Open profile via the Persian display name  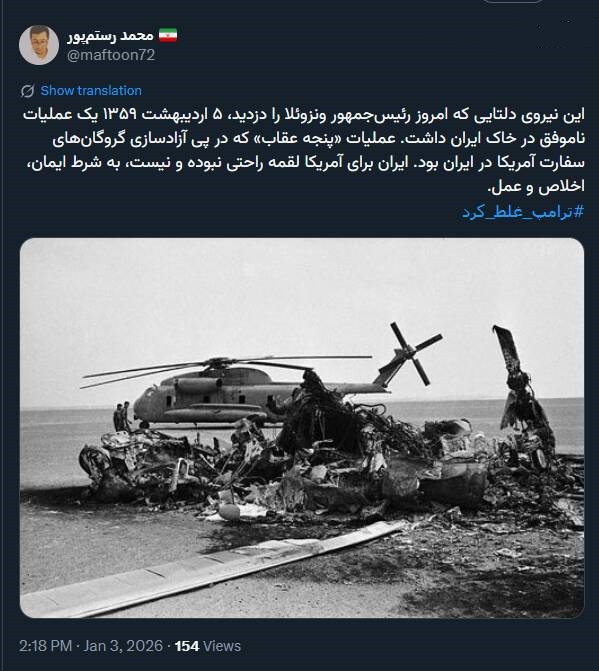110,36
